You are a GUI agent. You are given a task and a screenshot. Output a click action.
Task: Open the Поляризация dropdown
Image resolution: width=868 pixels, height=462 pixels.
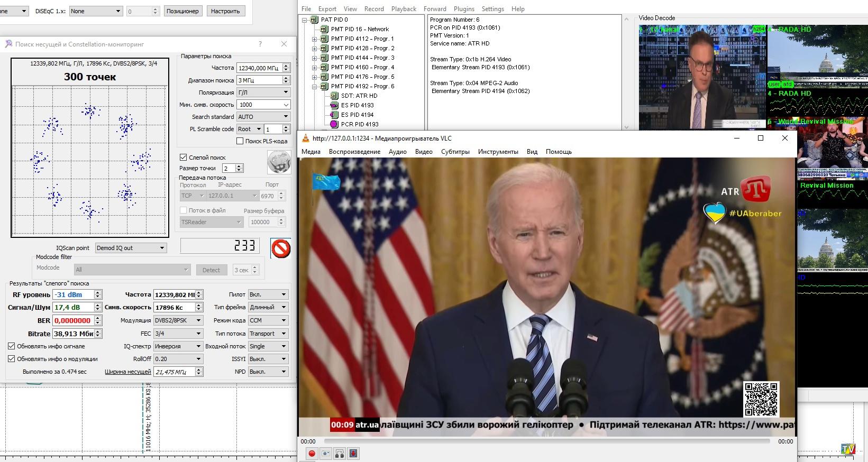pyautogui.click(x=263, y=93)
